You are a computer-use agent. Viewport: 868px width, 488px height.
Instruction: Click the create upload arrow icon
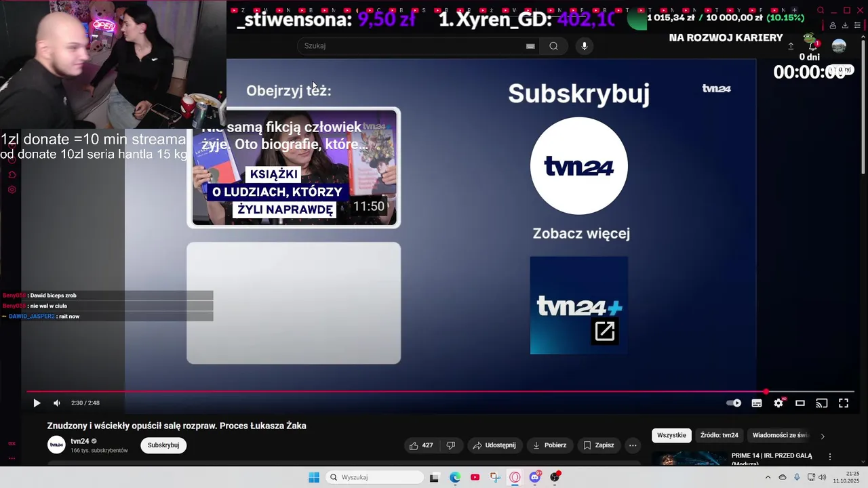(x=791, y=46)
